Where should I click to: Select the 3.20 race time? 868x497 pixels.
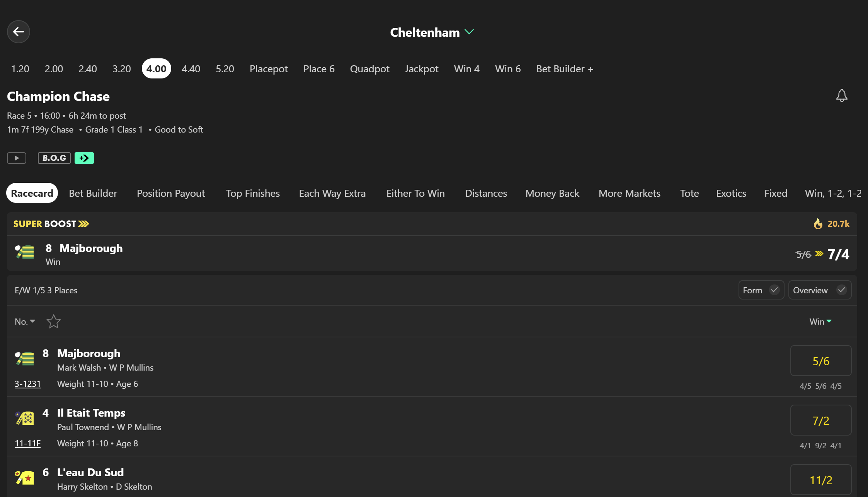point(122,69)
